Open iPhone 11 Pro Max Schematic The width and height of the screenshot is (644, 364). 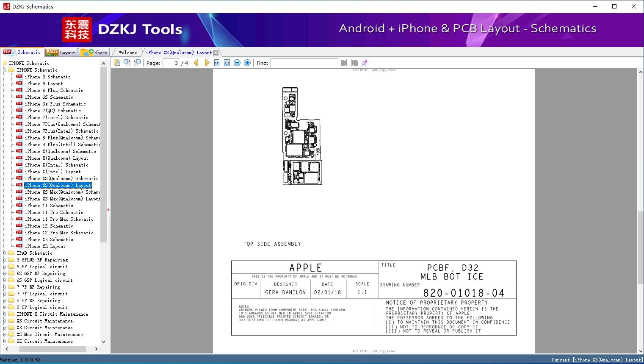point(59,219)
